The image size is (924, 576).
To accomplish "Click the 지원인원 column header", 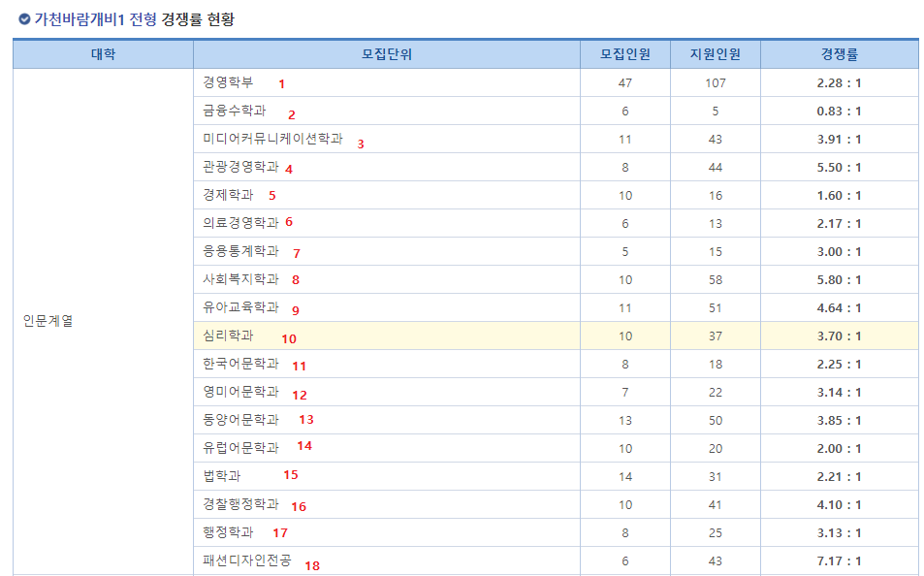I will (x=716, y=54).
